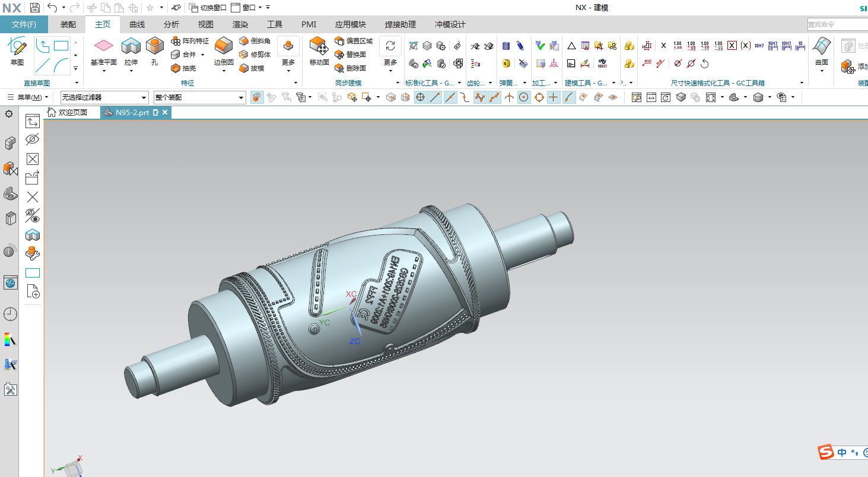Toggle the snap to midpoint option
The image size is (868, 477).
click(x=450, y=97)
